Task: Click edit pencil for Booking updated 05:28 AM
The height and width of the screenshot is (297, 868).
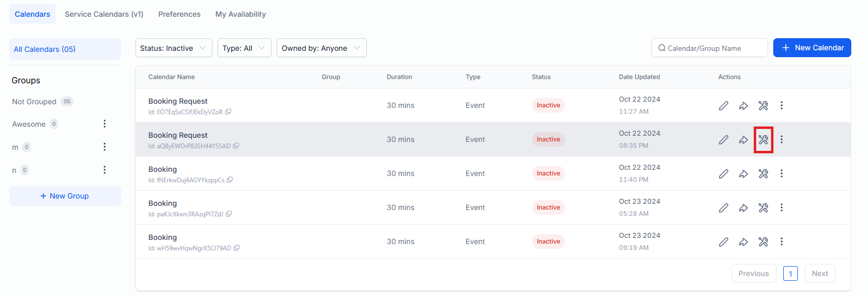Action: pyautogui.click(x=723, y=208)
